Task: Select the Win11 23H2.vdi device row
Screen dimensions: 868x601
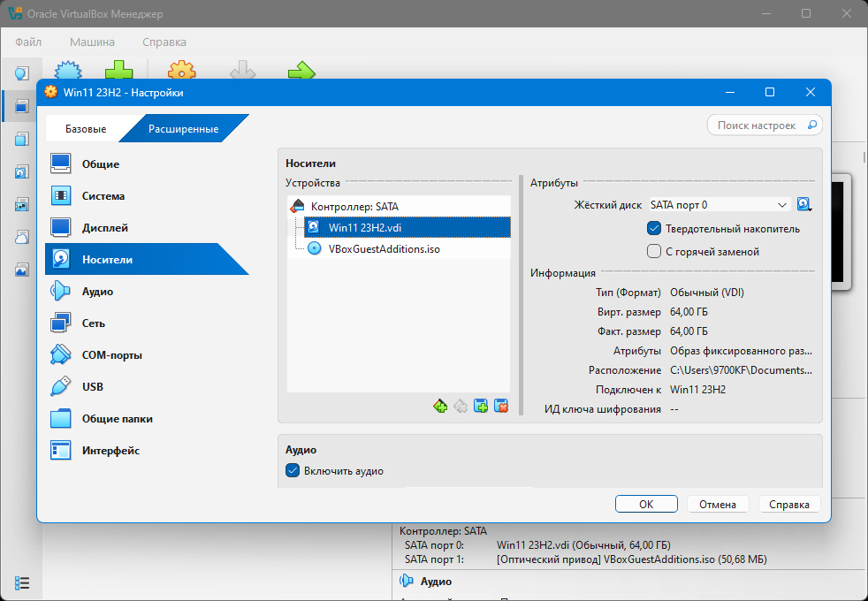Action: [x=407, y=227]
